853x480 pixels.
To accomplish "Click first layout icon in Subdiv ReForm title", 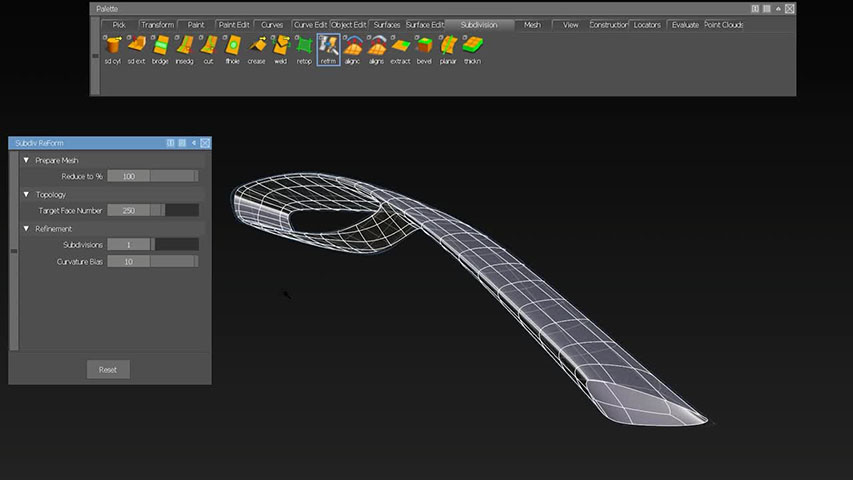I will [170, 143].
